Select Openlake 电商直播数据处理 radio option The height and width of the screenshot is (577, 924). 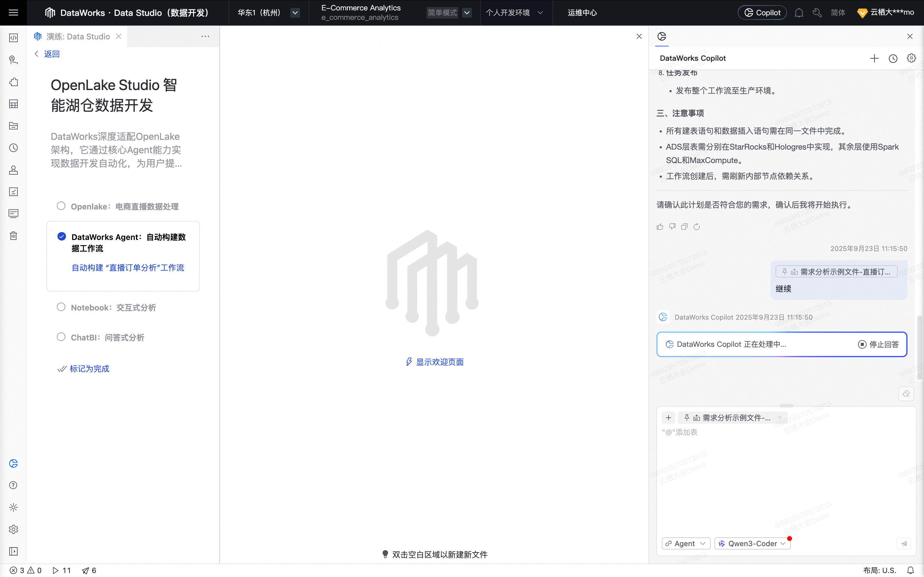tap(61, 206)
